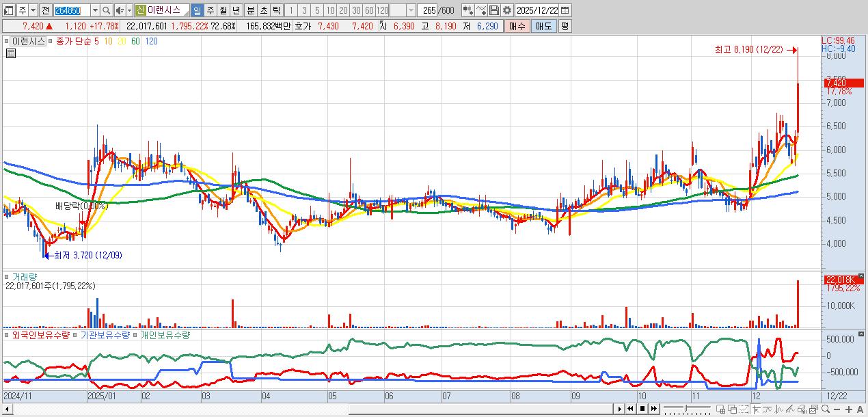Click the 평 button
The width and height of the screenshot is (868, 417).
point(565,26)
